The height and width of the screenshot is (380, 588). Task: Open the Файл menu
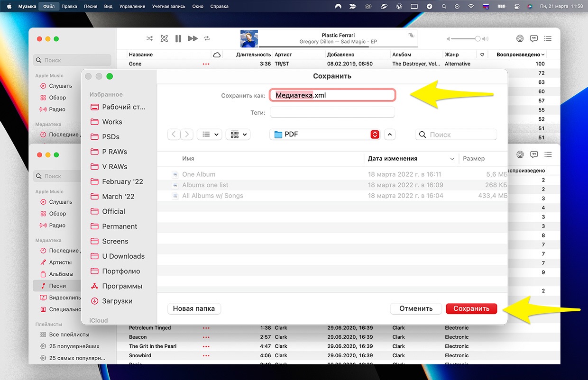click(x=48, y=6)
